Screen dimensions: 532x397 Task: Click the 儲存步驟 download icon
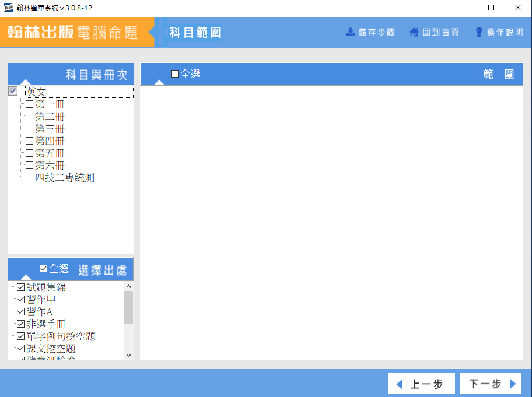pos(350,32)
